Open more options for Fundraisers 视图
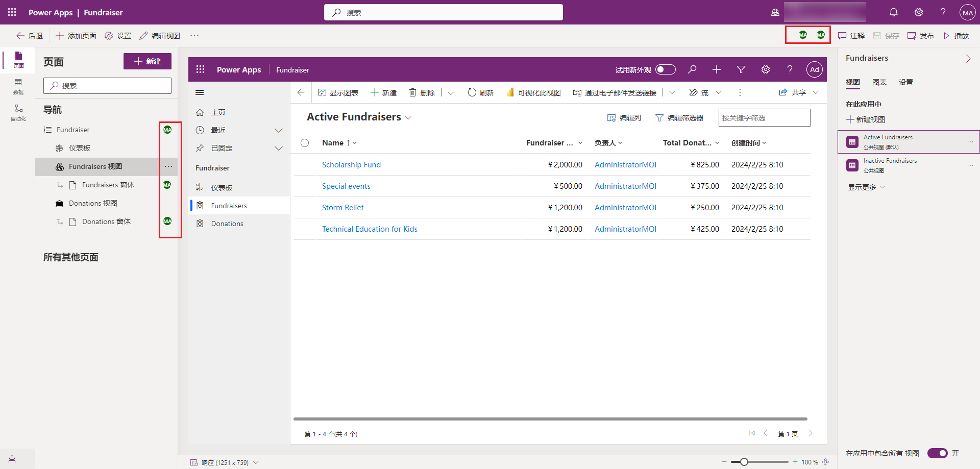980x469 pixels. (168, 166)
